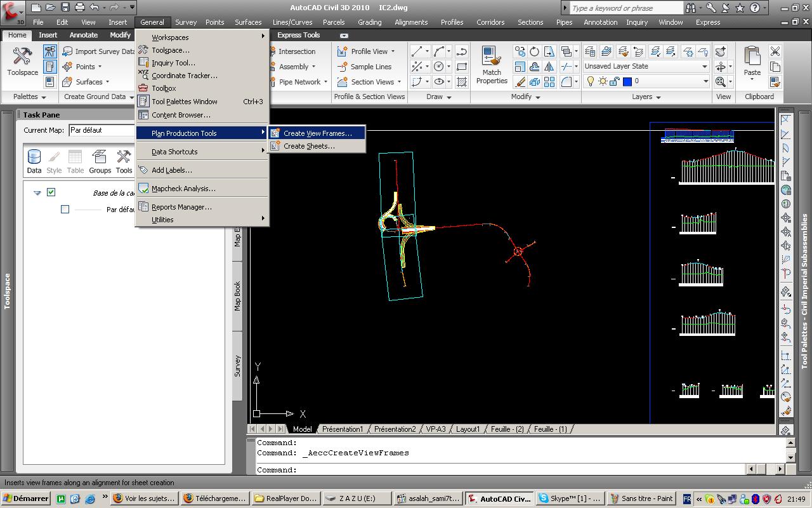Expand the Layers panel title
This screenshot has width=812, height=508.
pyautogui.click(x=646, y=97)
